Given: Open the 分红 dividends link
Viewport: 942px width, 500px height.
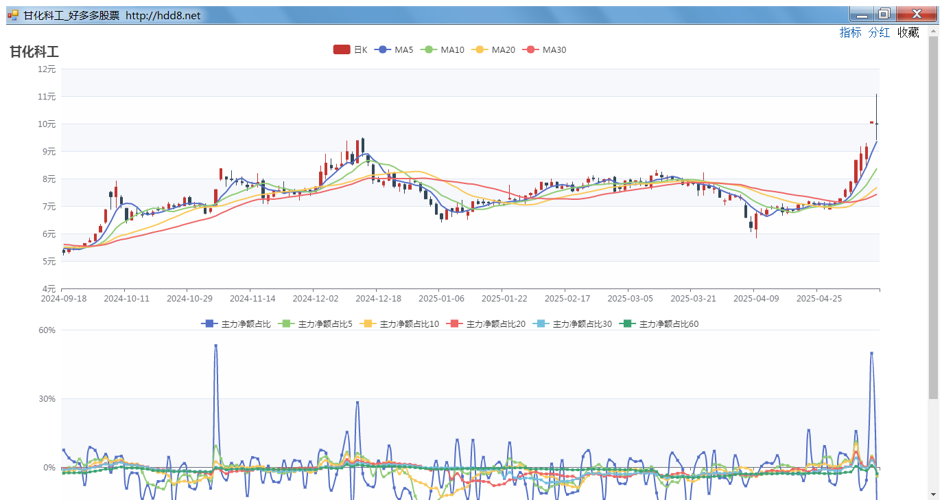Looking at the screenshot, I should coord(879,32).
